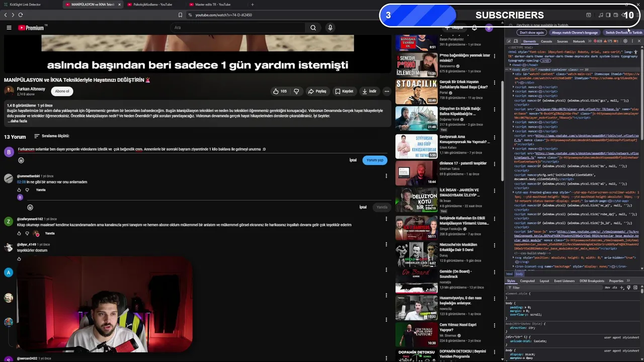Dislike the video with thumbs-down
This screenshot has width=644, height=362.
pyautogui.click(x=296, y=92)
